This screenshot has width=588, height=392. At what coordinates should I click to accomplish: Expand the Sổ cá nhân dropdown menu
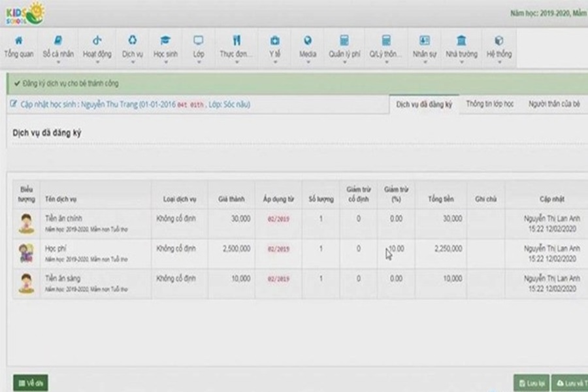(58, 63)
